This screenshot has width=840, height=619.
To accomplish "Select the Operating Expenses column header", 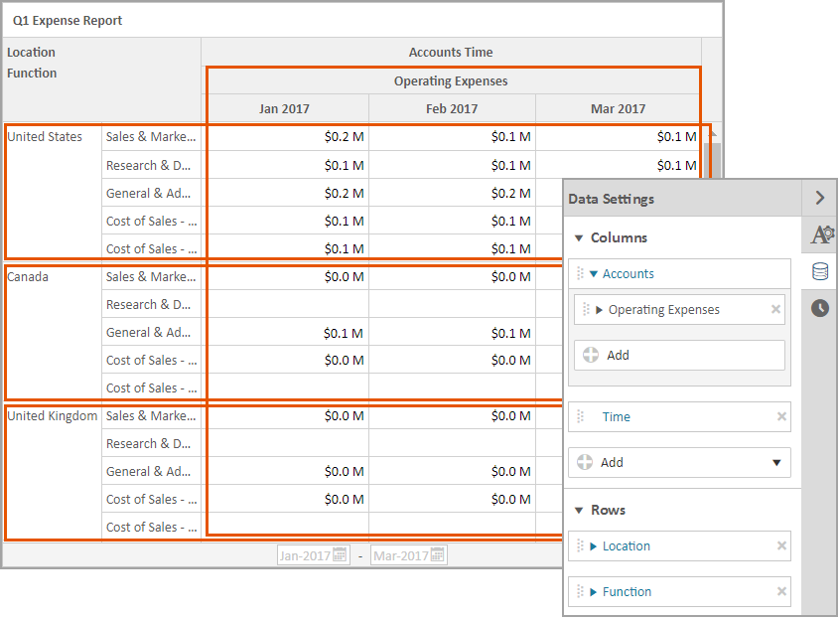I will click(x=451, y=80).
